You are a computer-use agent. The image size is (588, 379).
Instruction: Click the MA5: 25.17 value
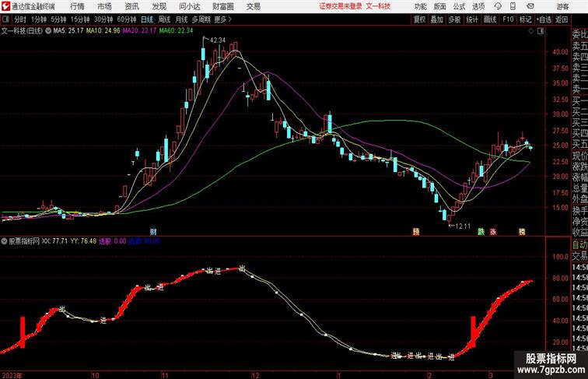(x=68, y=31)
